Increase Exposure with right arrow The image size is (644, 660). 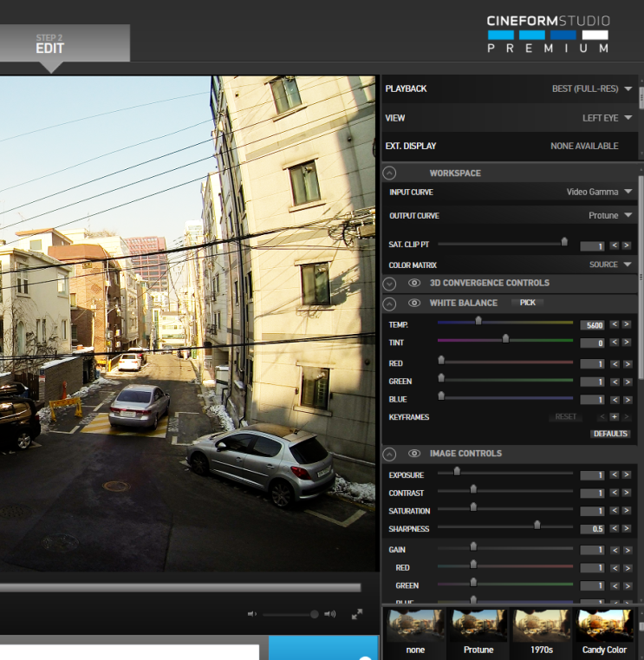[627, 474]
